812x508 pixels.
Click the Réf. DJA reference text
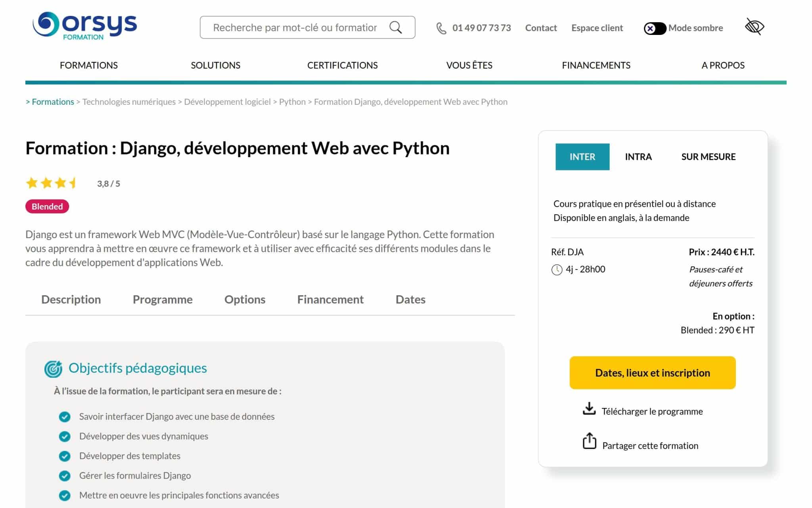[x=567, y=252]
